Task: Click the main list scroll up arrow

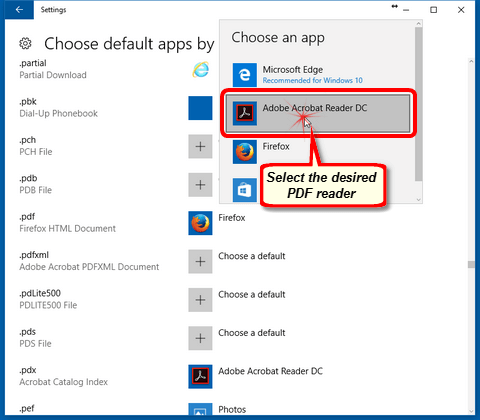Action: pyautogui.click(x=471, y=61)
